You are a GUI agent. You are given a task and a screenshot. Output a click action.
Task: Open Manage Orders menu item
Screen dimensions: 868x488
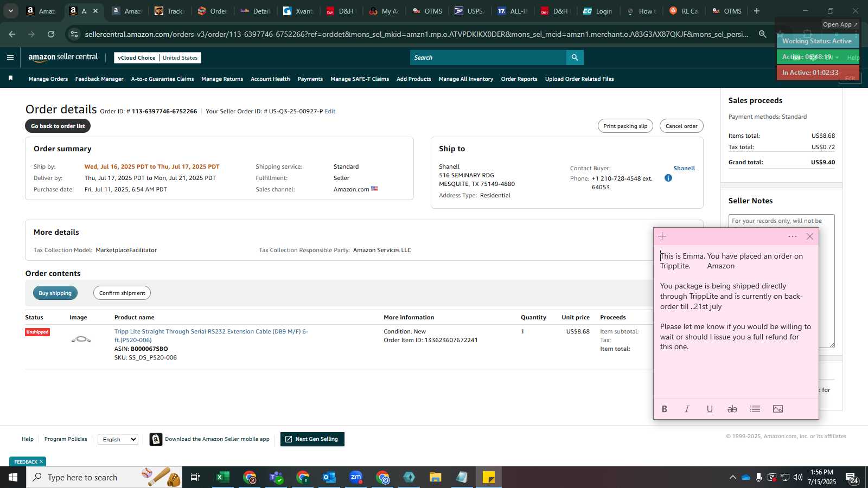pos(48,79)
